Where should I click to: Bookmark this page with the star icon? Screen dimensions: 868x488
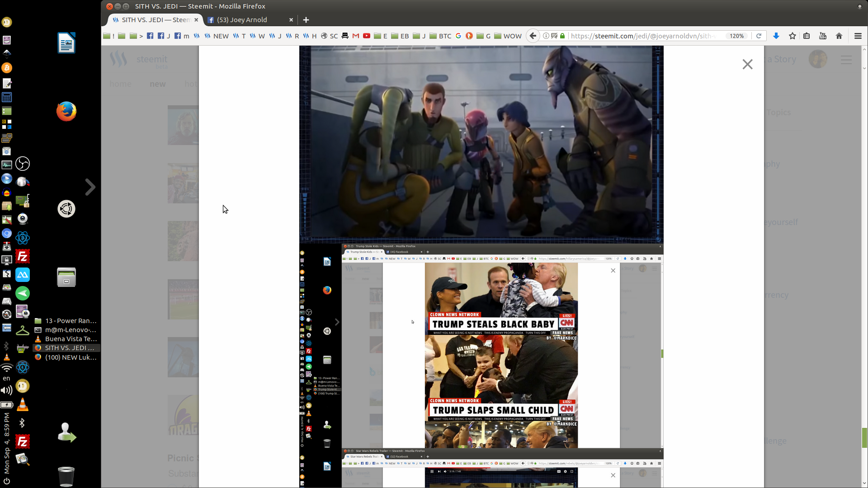793,36
